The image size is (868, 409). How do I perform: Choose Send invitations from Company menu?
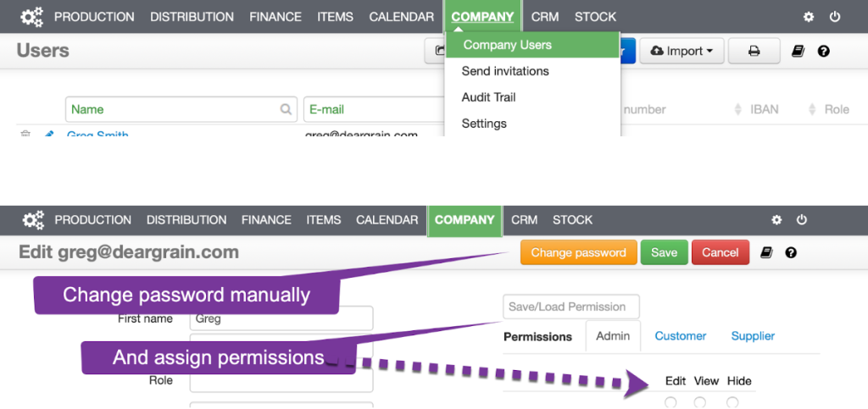[505, 71]
